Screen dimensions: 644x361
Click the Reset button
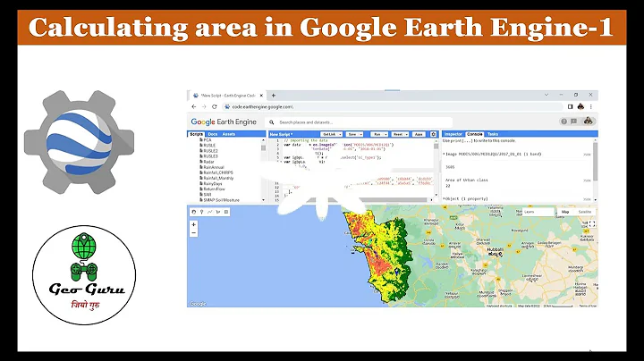397,134
